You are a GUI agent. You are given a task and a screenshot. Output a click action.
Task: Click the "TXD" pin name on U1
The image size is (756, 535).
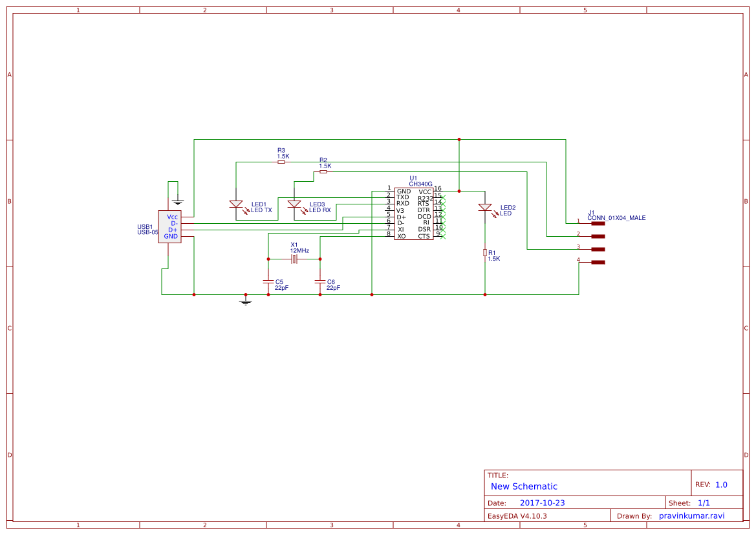[403, 197]
